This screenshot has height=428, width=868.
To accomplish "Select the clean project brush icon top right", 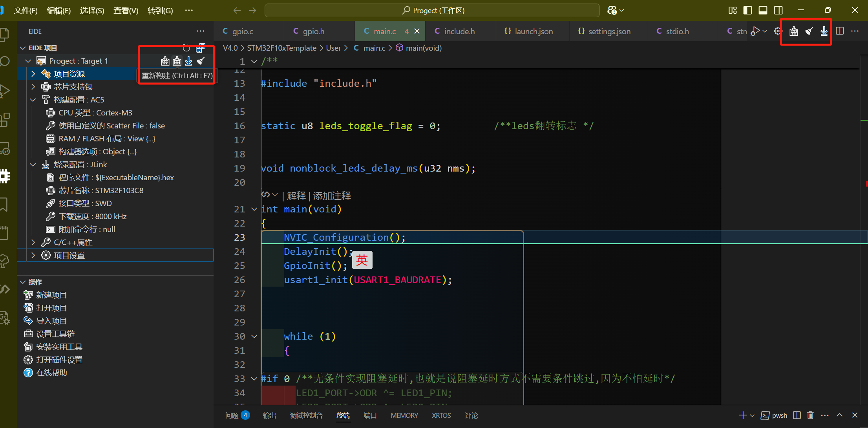I will click(809, 31).
